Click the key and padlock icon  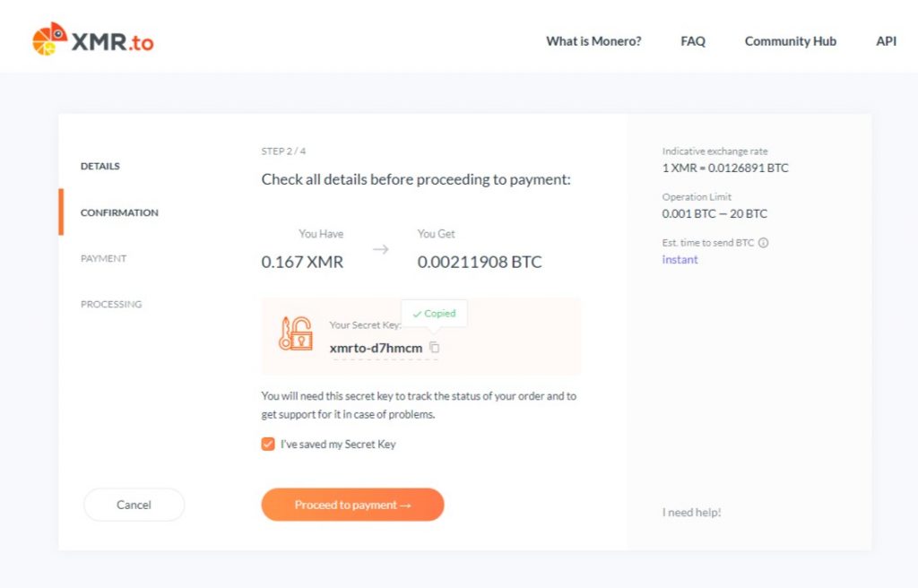coord(296,333)
